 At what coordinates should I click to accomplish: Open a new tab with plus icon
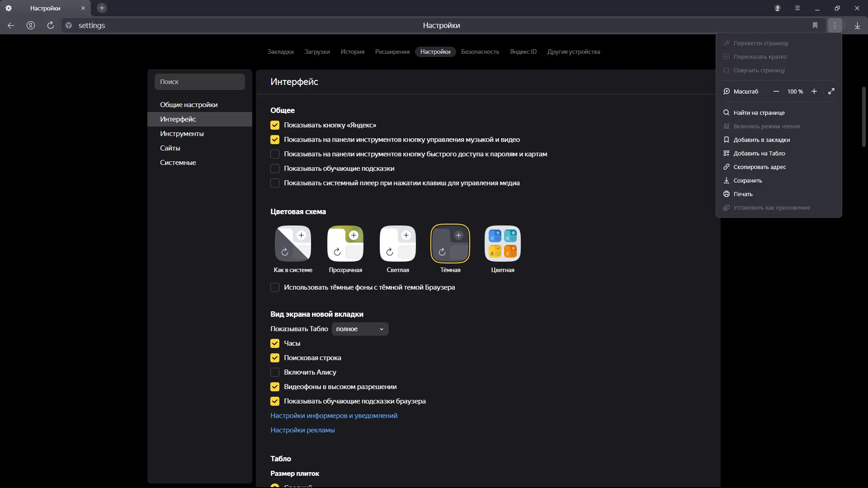(x=102, y=8)
